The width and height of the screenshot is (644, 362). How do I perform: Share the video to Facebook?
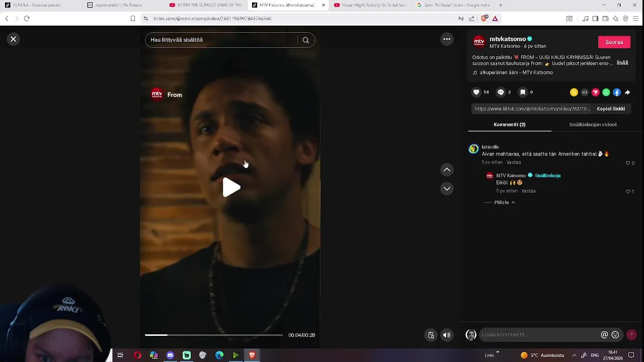(x=617, y=93)
